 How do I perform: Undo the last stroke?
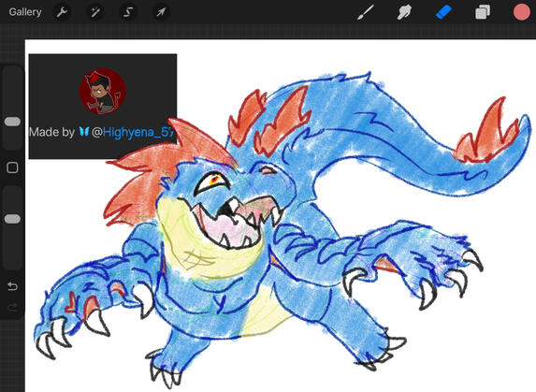pyautogui.click(x=12, y=285)
